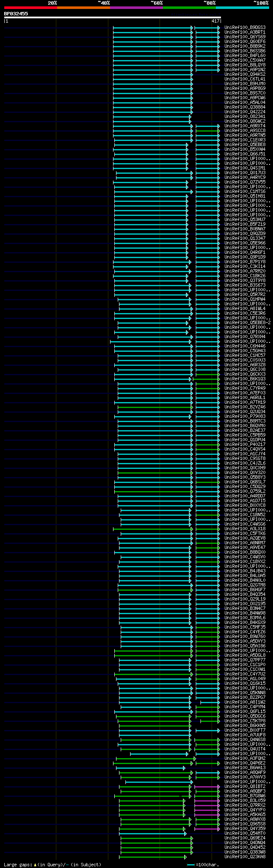Click the UniRef100_Q42224 entry
The height and width of the screenshot is (868, 273).
pos(245,112)
